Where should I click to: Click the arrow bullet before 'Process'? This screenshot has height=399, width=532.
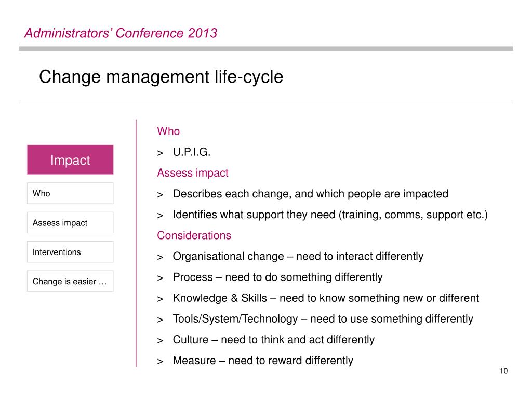160,278
